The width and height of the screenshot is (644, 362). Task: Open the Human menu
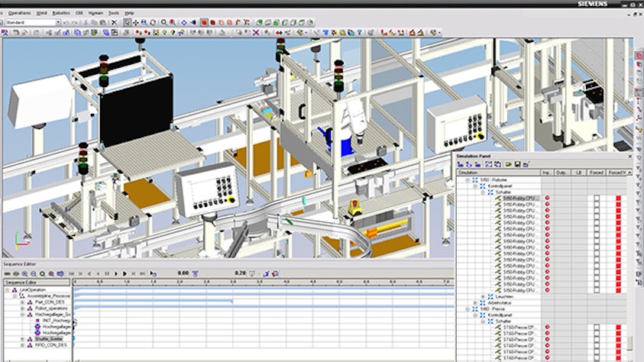pos(95,13)
